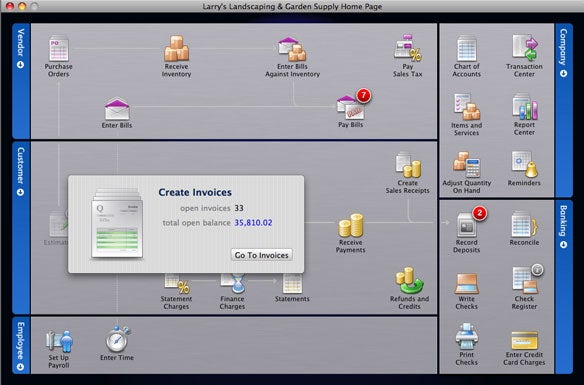Select the Employee side tab label

tap(21, 341)
